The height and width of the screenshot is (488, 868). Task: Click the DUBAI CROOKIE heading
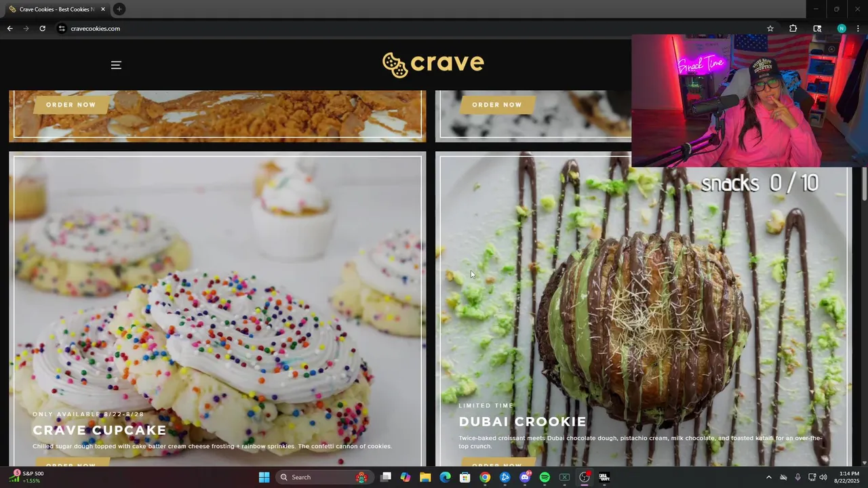522,422
